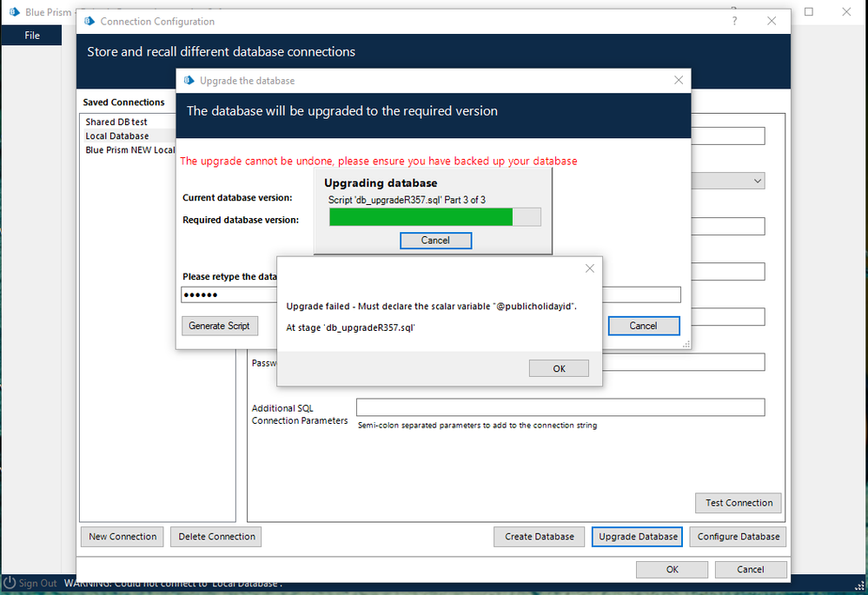The height and width of the screenshot is (595, 868).
Task: Click the 'Required database version:' label
Action: [241, 220]
